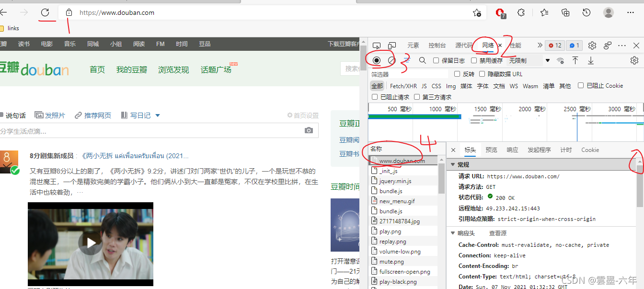Click the request list scrollbar
The width and height of the screenshot is (644, 289).
pos(441,177)
